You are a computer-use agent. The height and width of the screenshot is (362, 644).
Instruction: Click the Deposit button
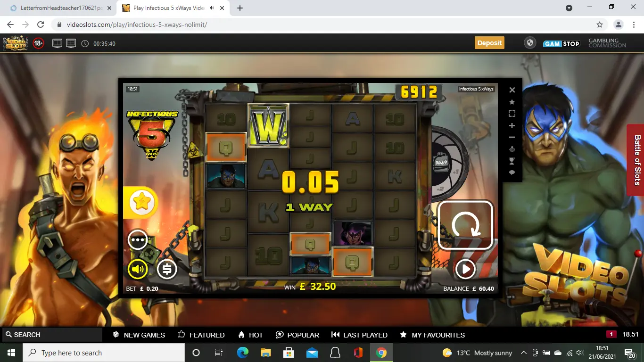pos(489,43)
